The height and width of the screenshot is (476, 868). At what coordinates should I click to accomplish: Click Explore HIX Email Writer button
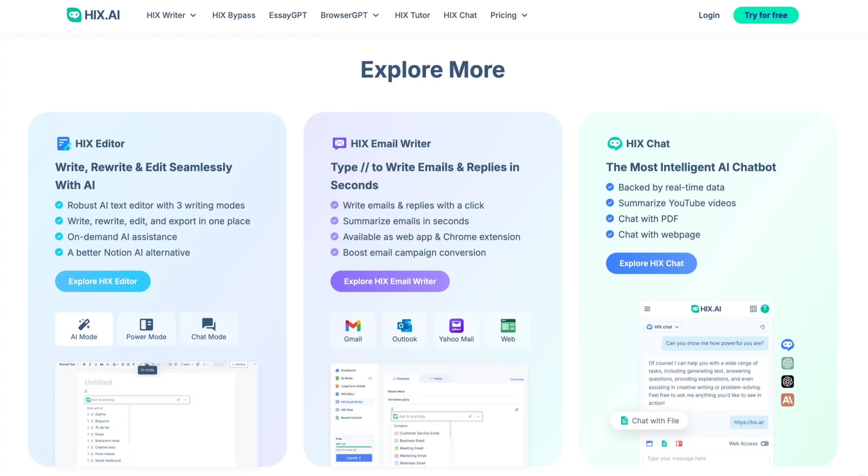[x=390, y=281]
